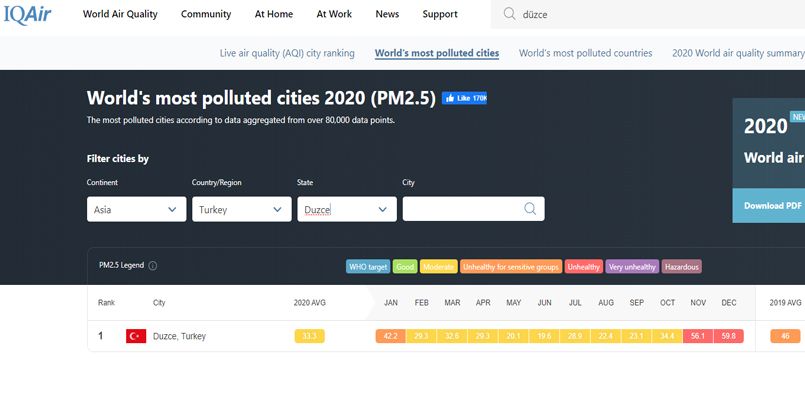Screen dimensions: 805x420
Task: Select World's most polluted cities tab
Action: coord(437,53)
